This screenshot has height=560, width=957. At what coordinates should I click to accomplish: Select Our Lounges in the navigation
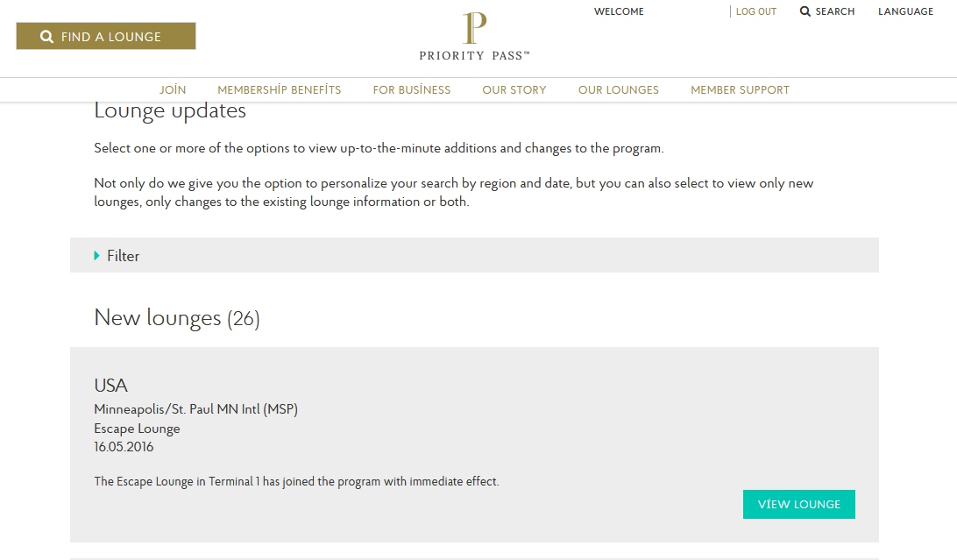click(619, 89)
